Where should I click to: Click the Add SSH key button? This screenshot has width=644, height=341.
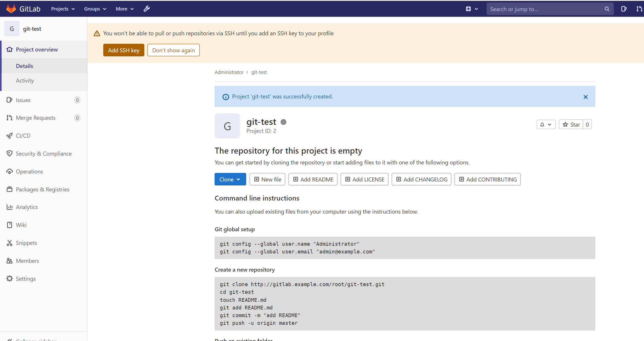tap(124, 50)
